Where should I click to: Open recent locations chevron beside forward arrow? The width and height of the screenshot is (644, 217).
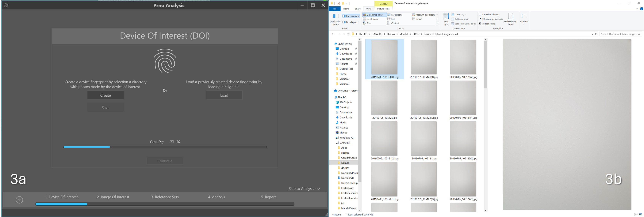(x=344, y=34)
